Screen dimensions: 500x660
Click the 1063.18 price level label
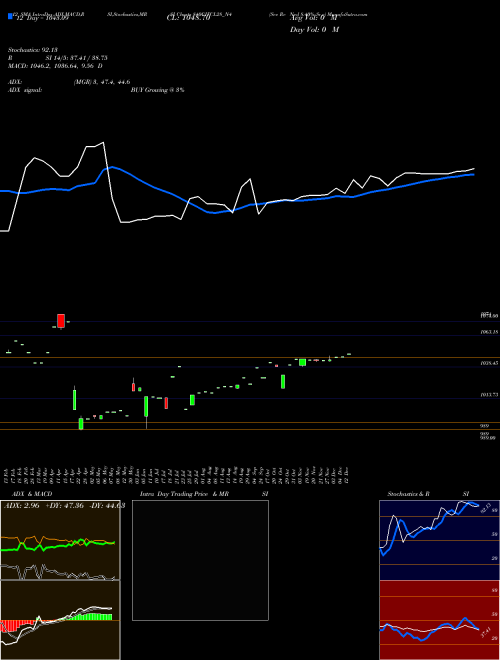pyautogui.click(x=489, y=332)
